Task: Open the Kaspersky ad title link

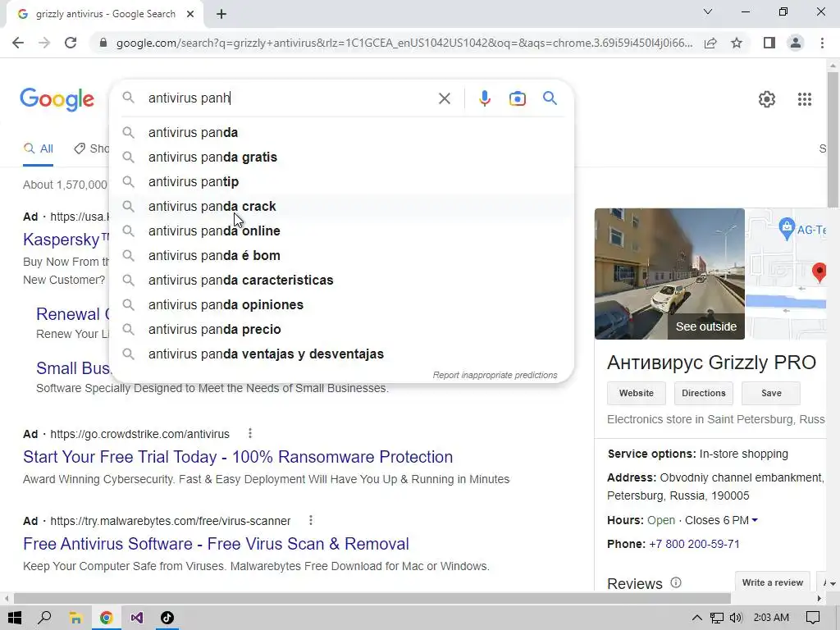Action: (66, 240)
